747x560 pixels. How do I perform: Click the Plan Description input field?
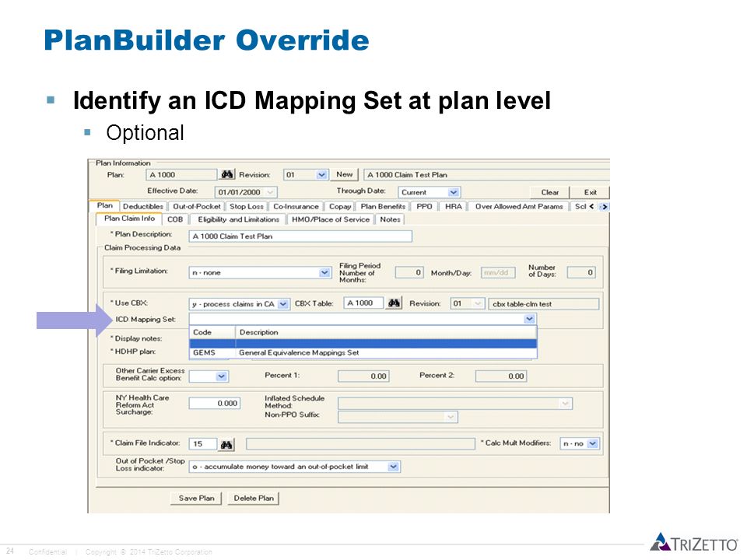click(300, 236)
